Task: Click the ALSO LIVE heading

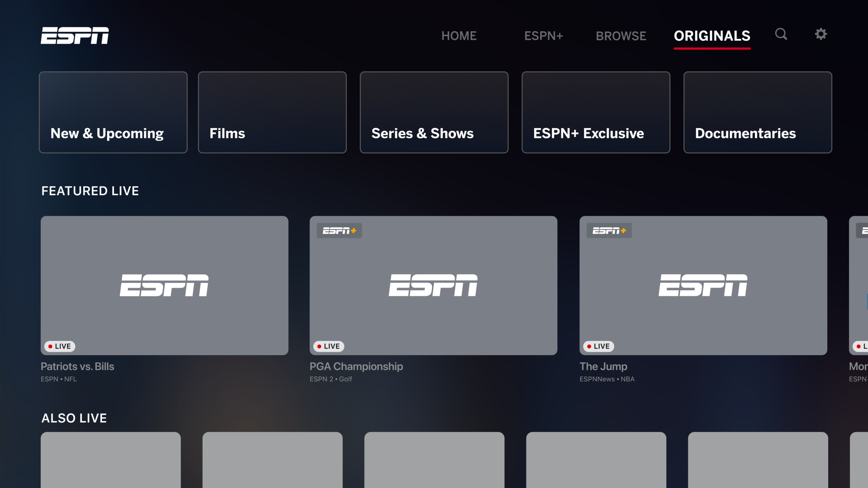Action: coord(74,418)
